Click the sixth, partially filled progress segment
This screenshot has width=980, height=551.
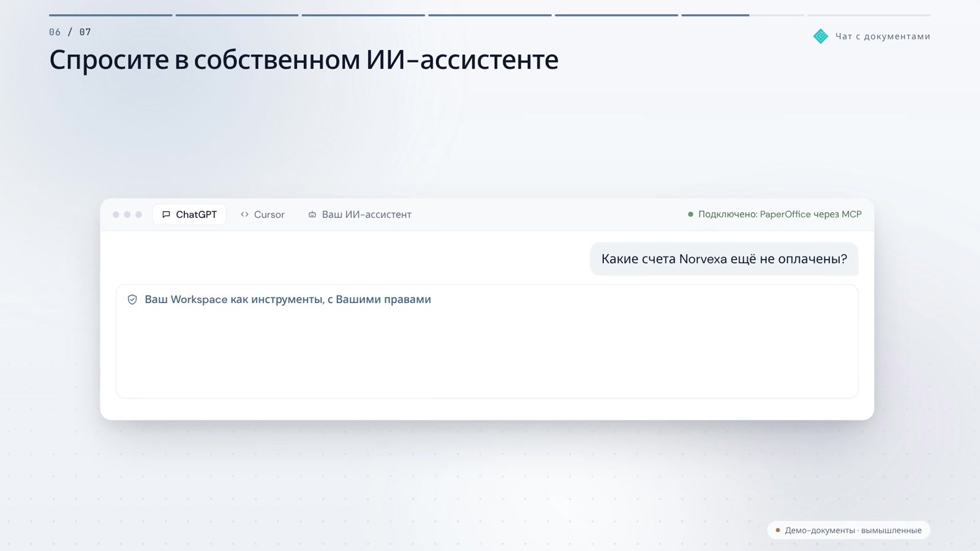coord(743,15)
